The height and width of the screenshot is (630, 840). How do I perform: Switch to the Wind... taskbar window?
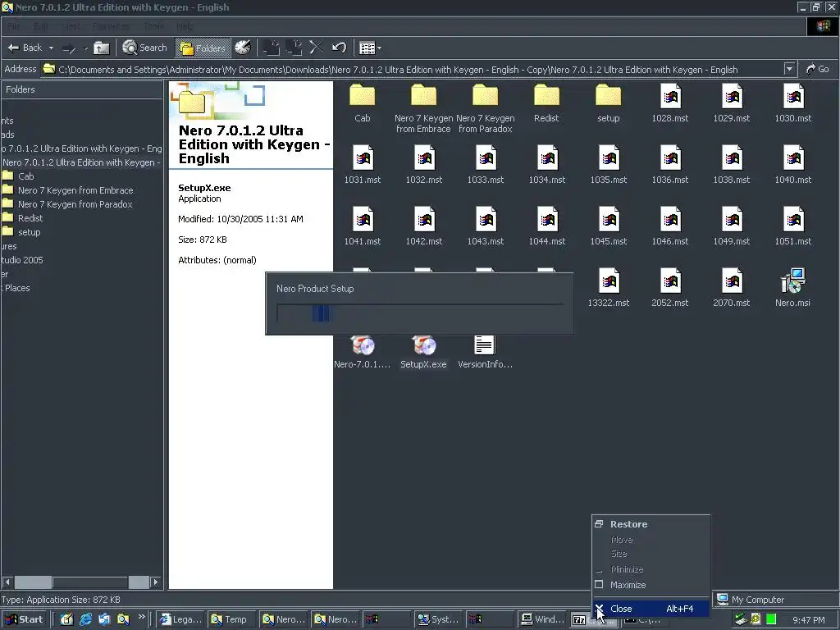click(543, 619)
